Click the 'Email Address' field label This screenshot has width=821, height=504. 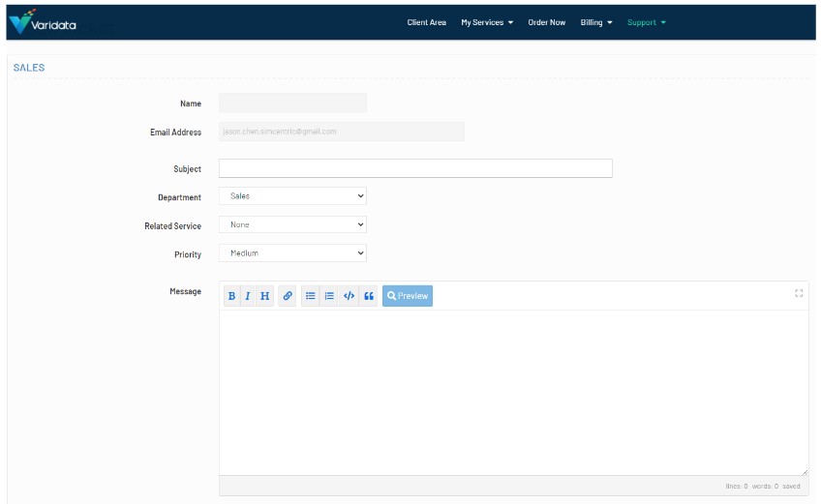tap(176, 133)
